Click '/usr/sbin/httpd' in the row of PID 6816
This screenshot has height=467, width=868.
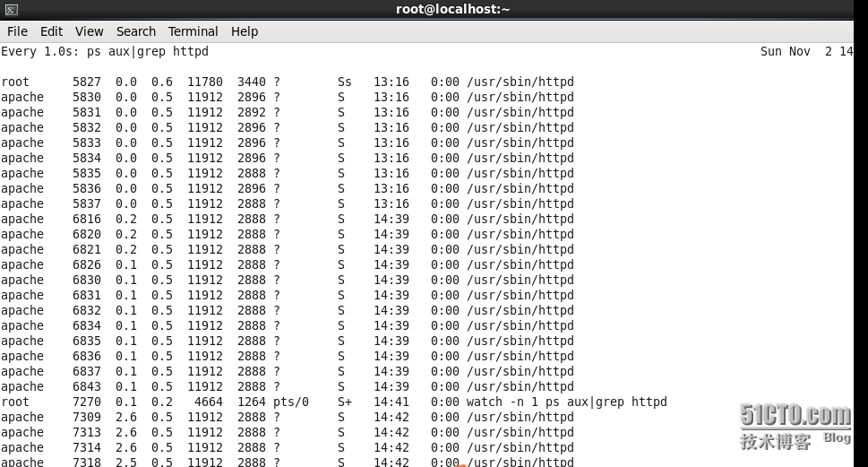520,220
